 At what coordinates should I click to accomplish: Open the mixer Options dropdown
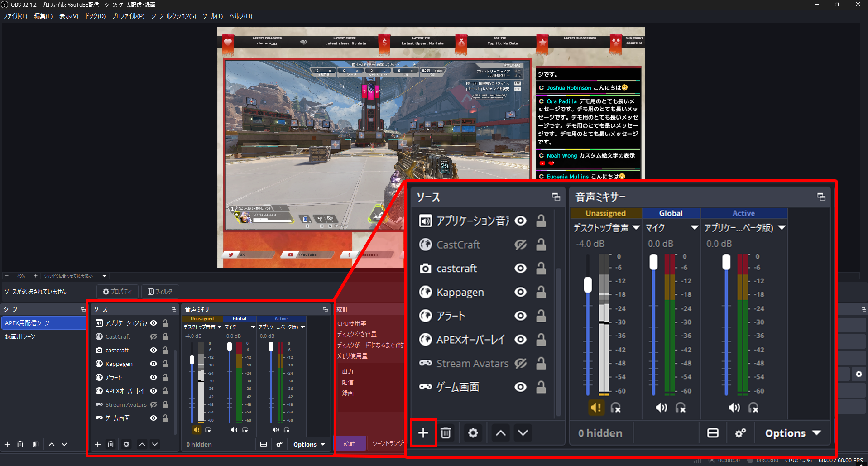click(309, 444)
